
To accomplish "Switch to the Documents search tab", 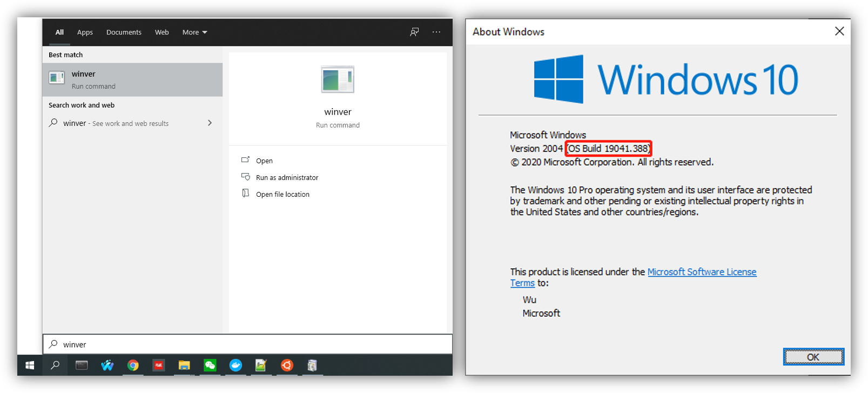I will click(124, 32).
